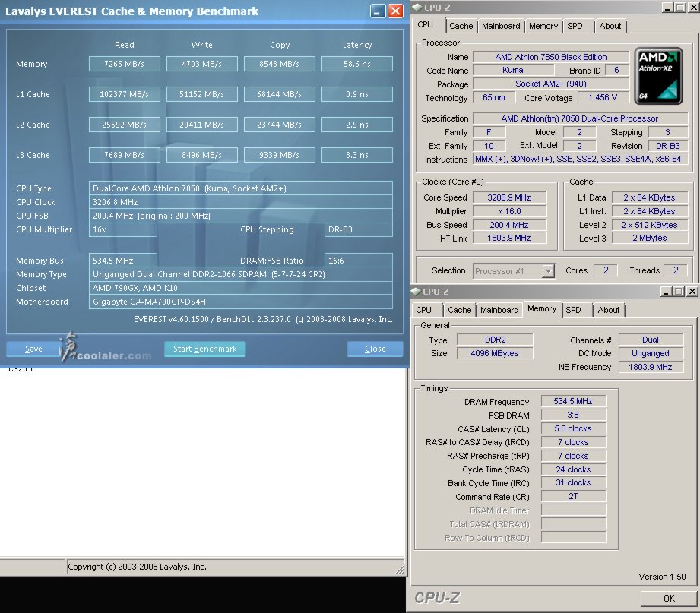Click the L2 Cache Read 25592 MB/s value

(124, 125)
